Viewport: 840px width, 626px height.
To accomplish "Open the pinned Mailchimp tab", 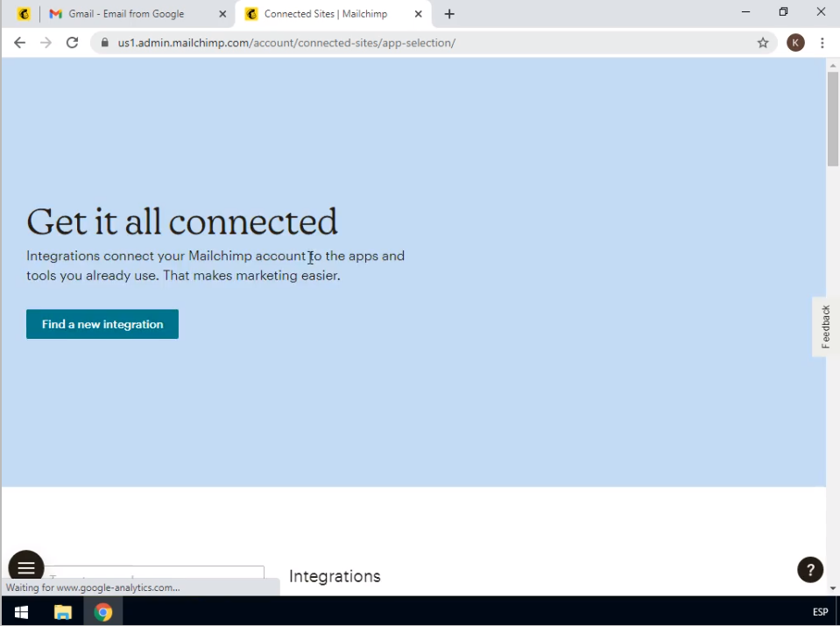I will pos(24,14).
